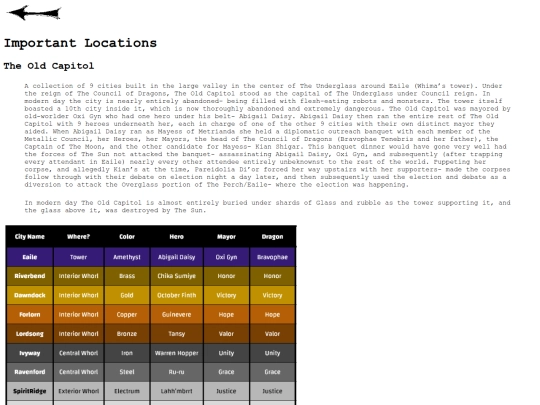Click "Hope" in the Mayor column
Image resolution: width=540 pixels, height=405 pixels.
click(x=226, y=315)
